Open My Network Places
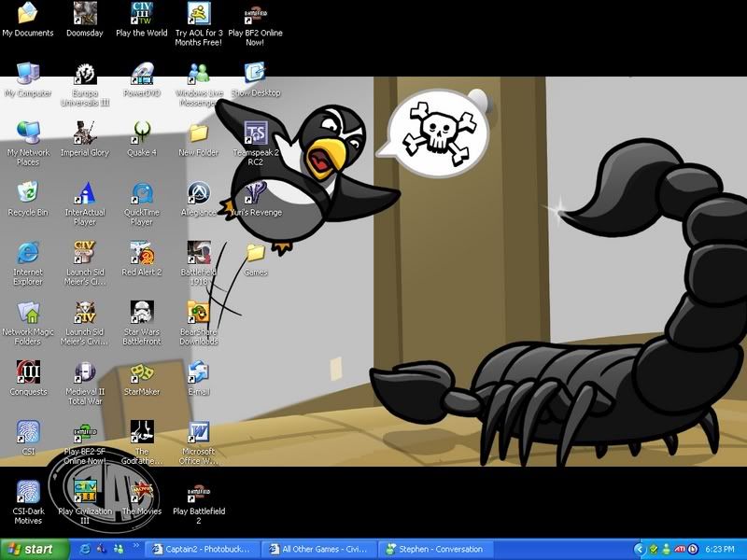 (x=28, y=144)
